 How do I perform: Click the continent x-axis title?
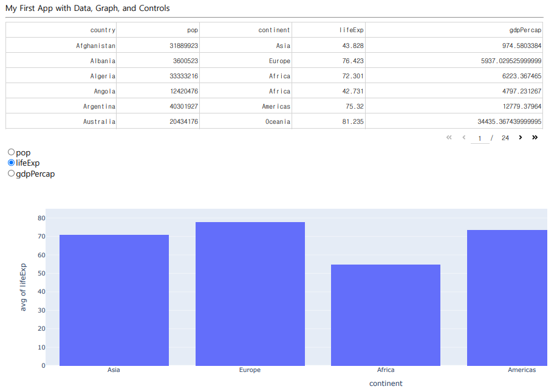[x=386, y=384]
